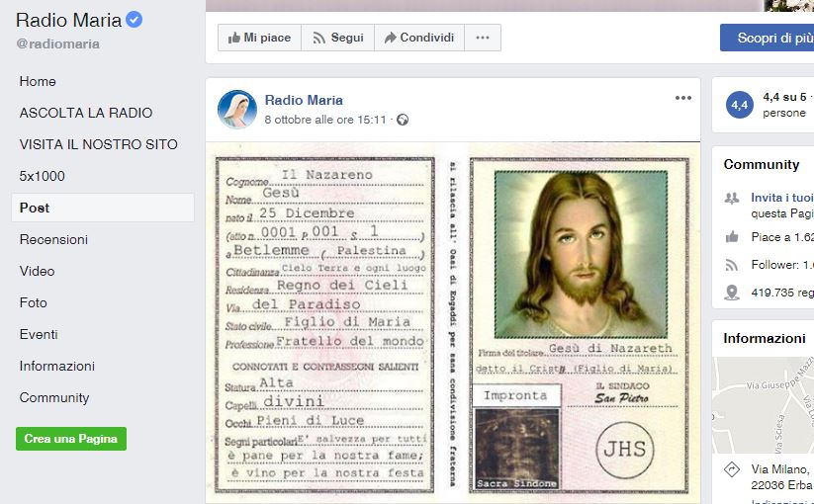
Task: Open the 5x1000 sidebar item
Action: [x=43, y=176]
